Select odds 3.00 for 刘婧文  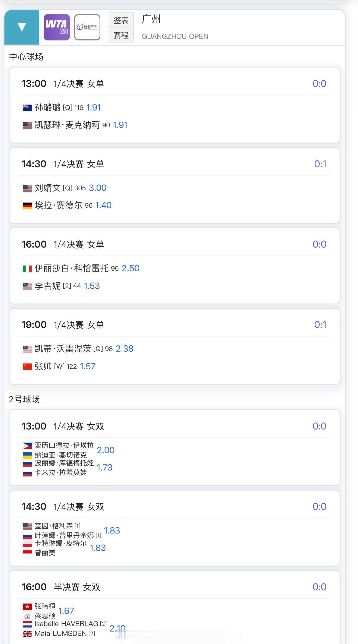tap(98, 188)
